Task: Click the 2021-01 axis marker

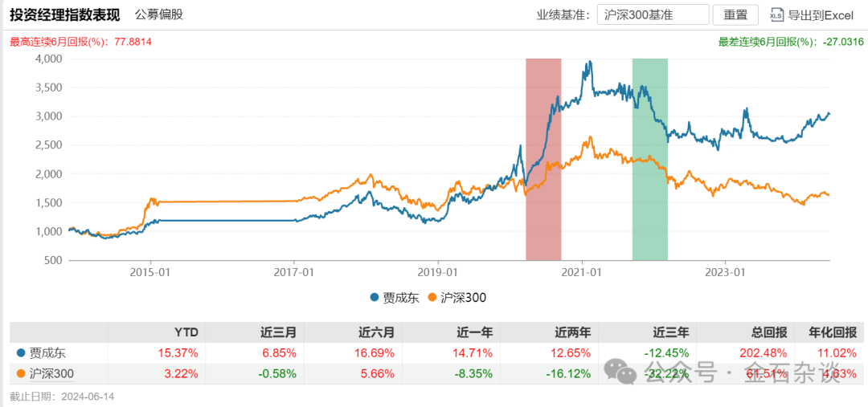Action: click(x=582, y=272)
